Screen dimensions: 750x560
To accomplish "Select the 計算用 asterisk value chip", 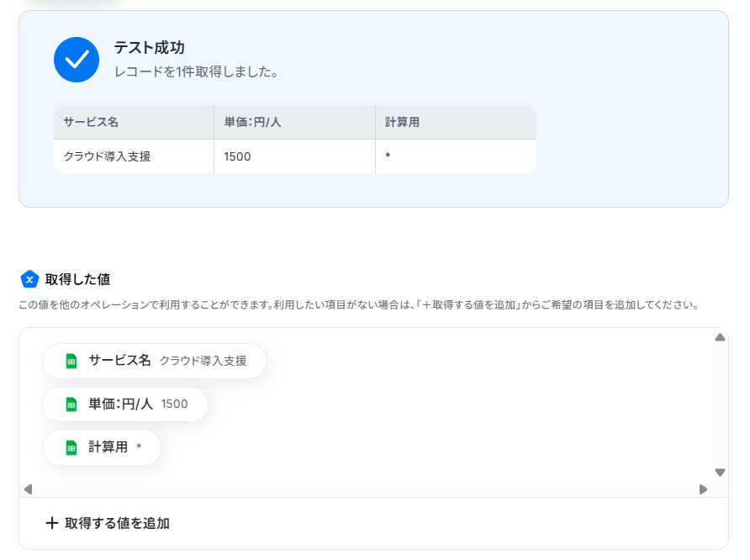I will 102,447.
